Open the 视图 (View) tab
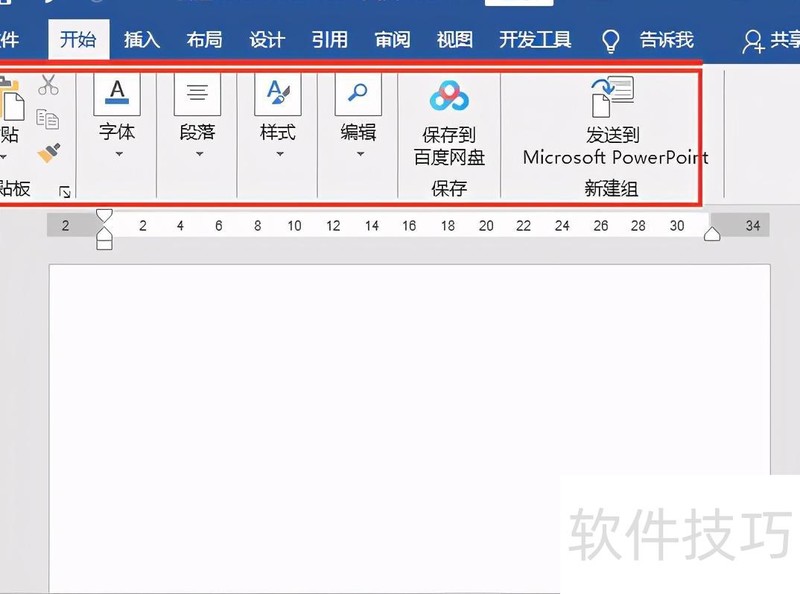 click(x=455, y=40)
